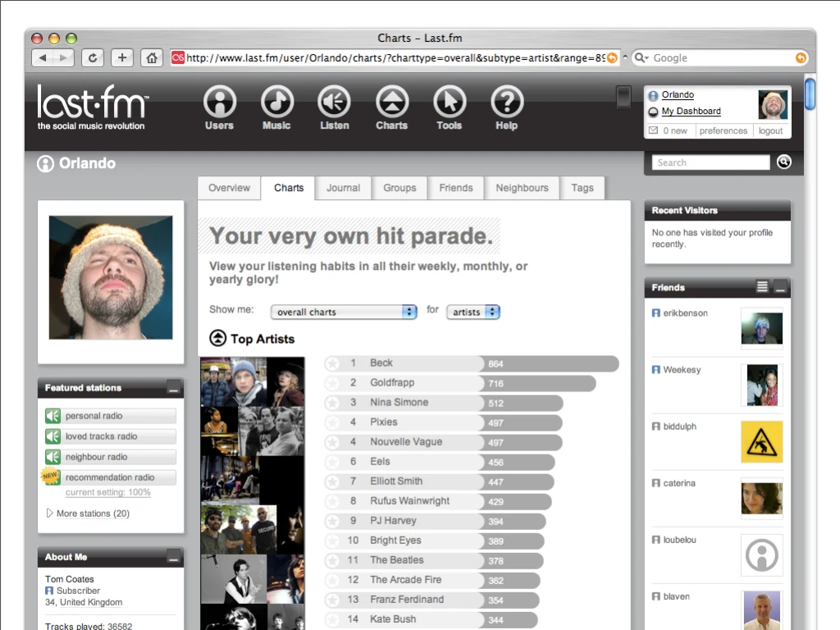Click the browser URL address field
Viewport: 840px width, 630px height.
tap(395, 58)
